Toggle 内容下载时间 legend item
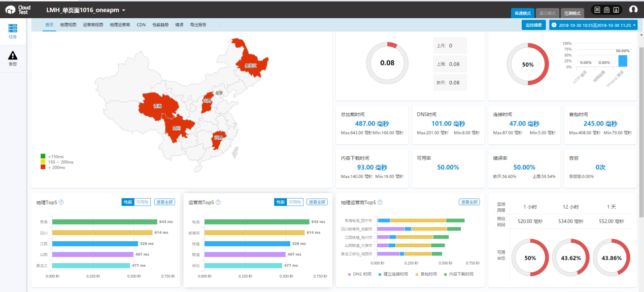Image resolution: width=644 pixels, height=292 pixels. pyautogui.click(x=458, y=274)
